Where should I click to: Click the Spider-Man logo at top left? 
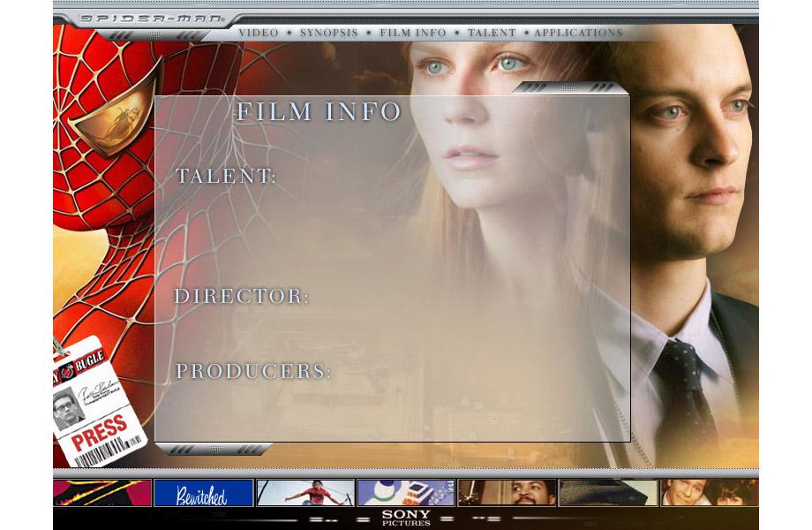pyautogui.click(x=152, y=19)
